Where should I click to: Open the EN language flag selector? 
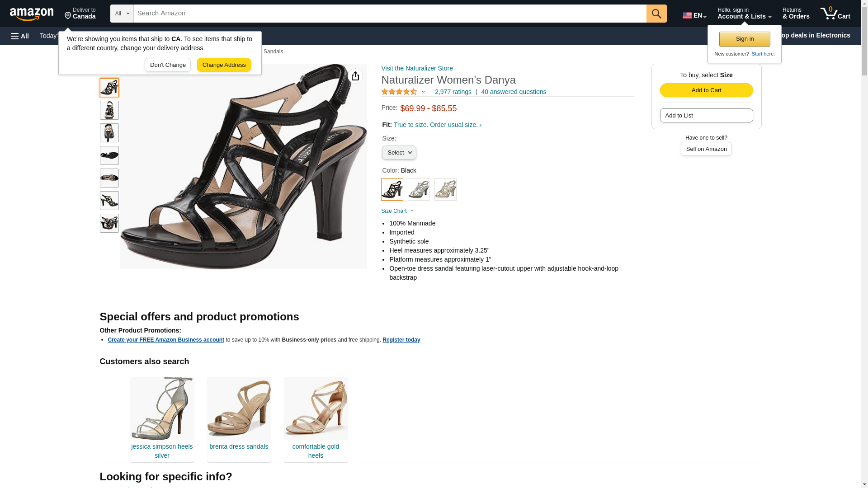pos(694,15)
